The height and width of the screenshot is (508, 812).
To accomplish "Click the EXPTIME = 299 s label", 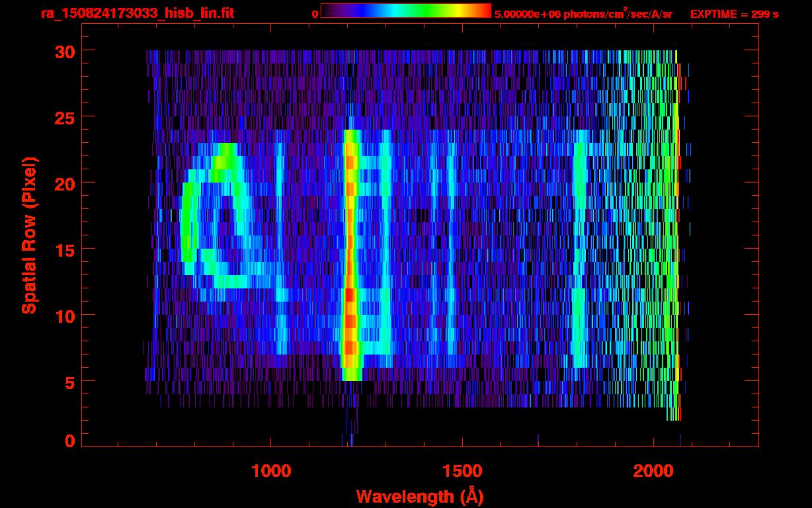I will coord(734,14).
